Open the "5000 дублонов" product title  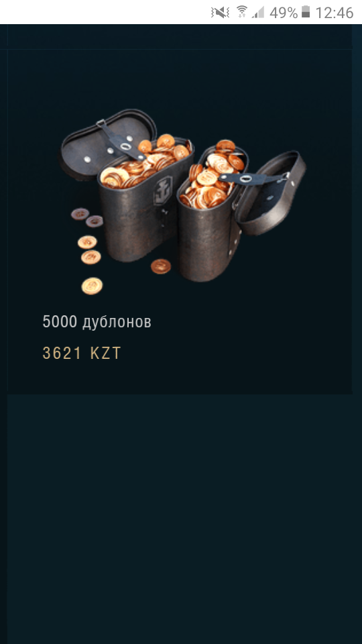tap(97, 322)
